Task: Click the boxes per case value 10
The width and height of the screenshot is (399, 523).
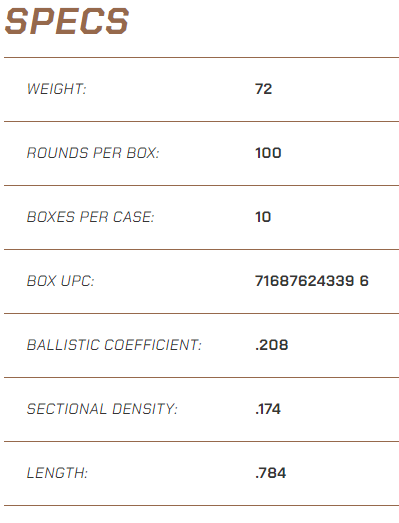Action: pos(263,217)
